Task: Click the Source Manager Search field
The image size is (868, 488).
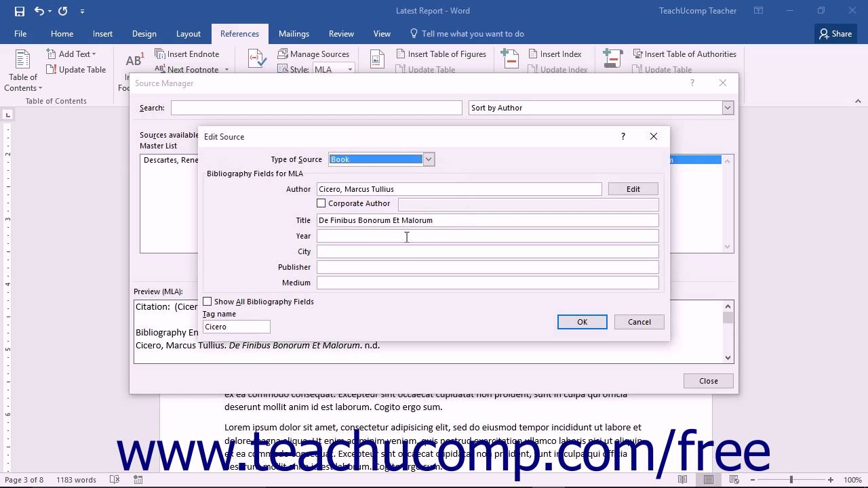Action: 316,108
